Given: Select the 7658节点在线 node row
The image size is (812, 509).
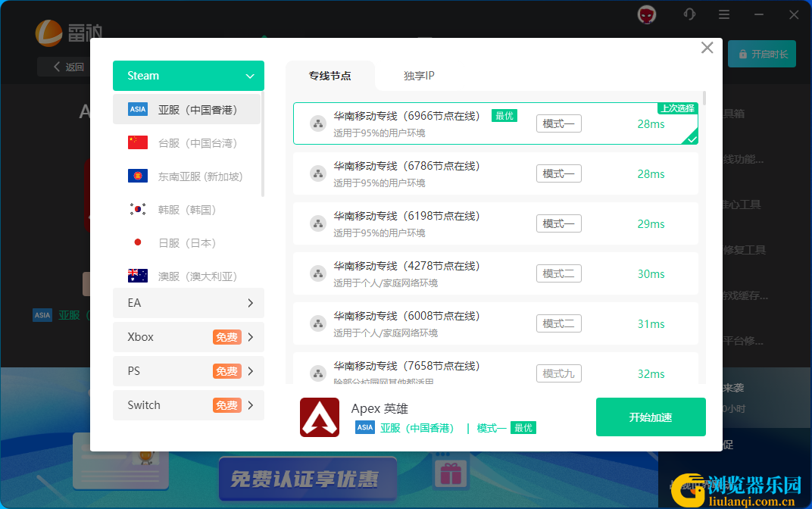Looking at the screenshot, I should click(x=495, y=368).
